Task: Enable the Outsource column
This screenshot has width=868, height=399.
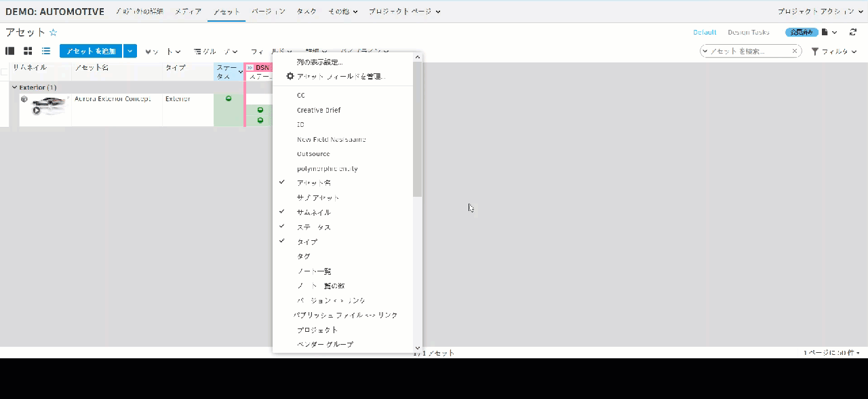Action: pos(313,153)
